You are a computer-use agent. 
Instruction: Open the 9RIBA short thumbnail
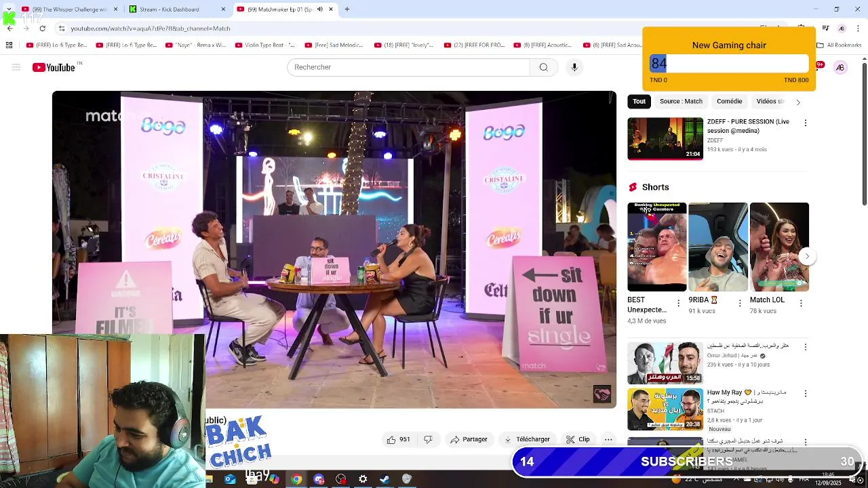pyautogui.click(x=718, y=247)
